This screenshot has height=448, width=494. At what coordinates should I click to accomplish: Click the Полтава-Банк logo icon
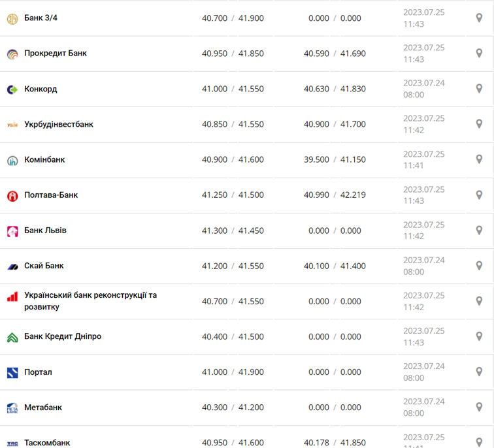click(12, 195)
